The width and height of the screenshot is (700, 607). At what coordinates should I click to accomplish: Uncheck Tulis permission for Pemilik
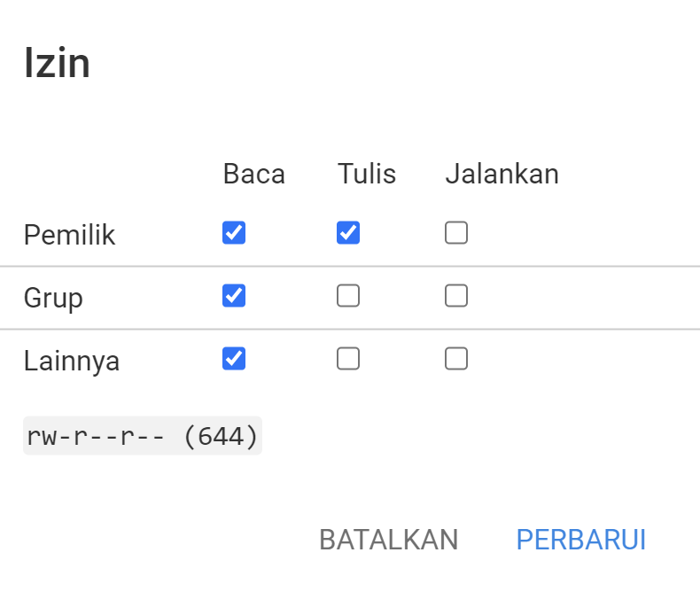click(x=348, y=233)
